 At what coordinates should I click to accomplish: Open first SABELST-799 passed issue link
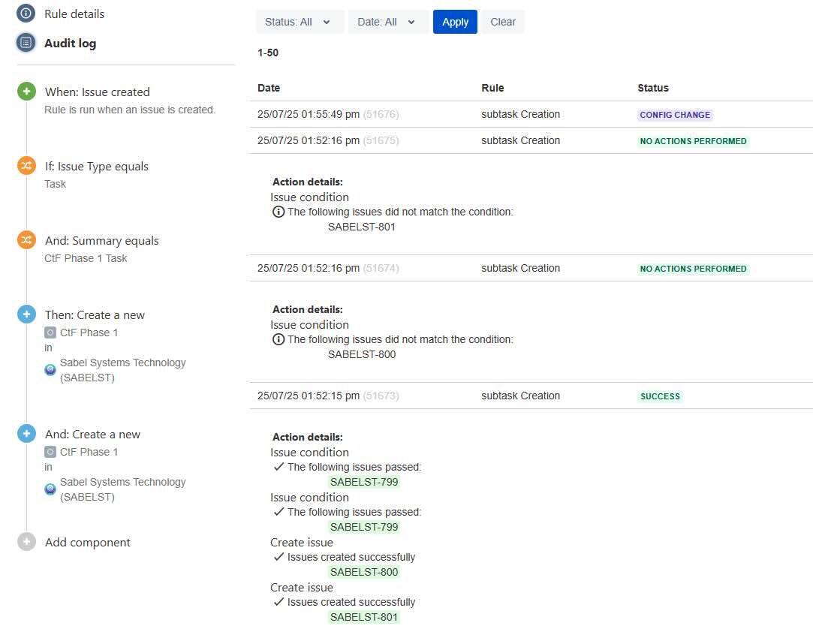[x=364, y=482]
